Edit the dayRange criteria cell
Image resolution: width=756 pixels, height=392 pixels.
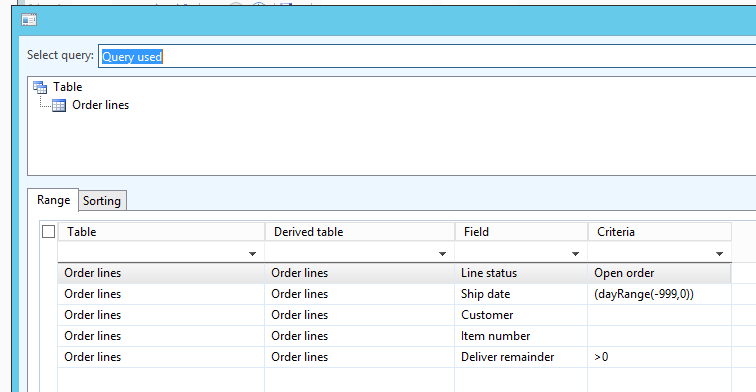pos(660,294)
